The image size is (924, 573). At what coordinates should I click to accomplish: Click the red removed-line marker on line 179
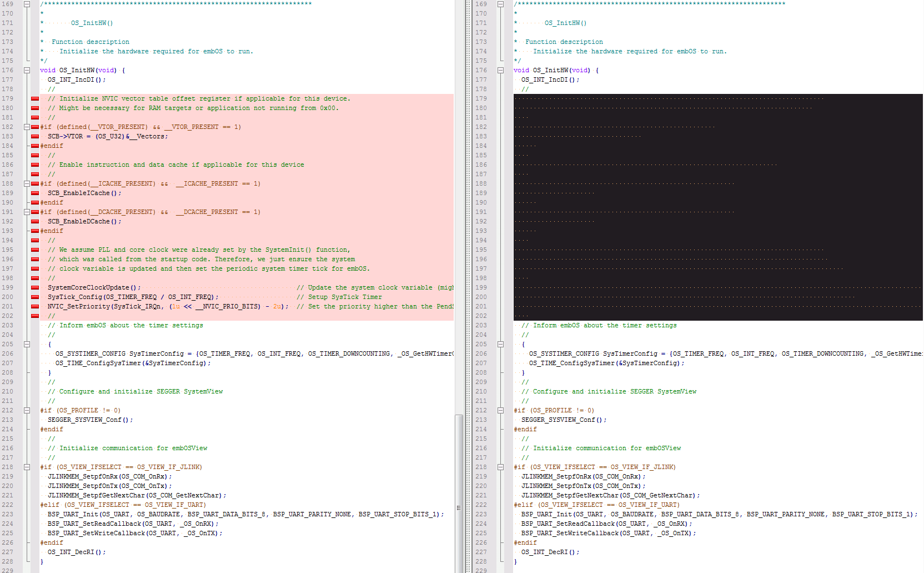tap(35, 98)
